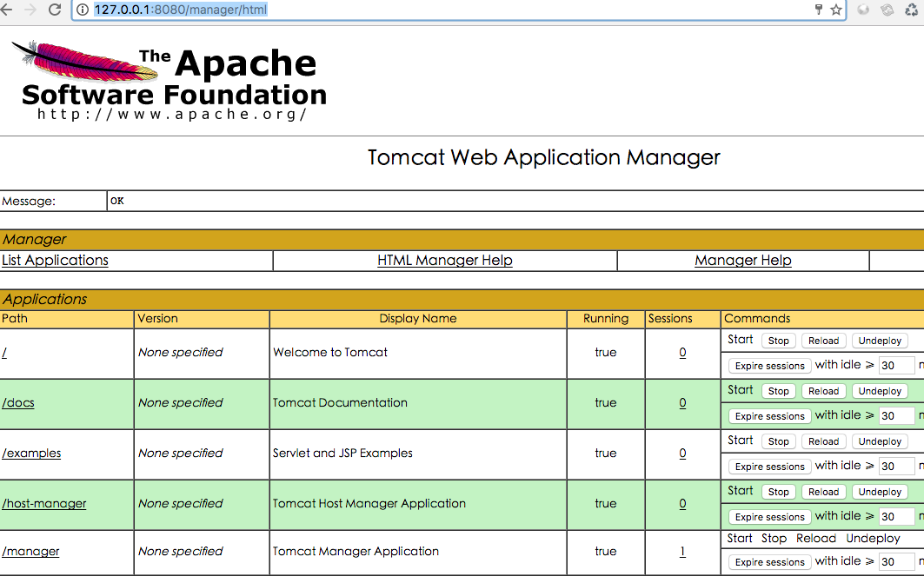Screen dimensions: 924x583
Task: Open the List Applications link
Action: point(56,261)
